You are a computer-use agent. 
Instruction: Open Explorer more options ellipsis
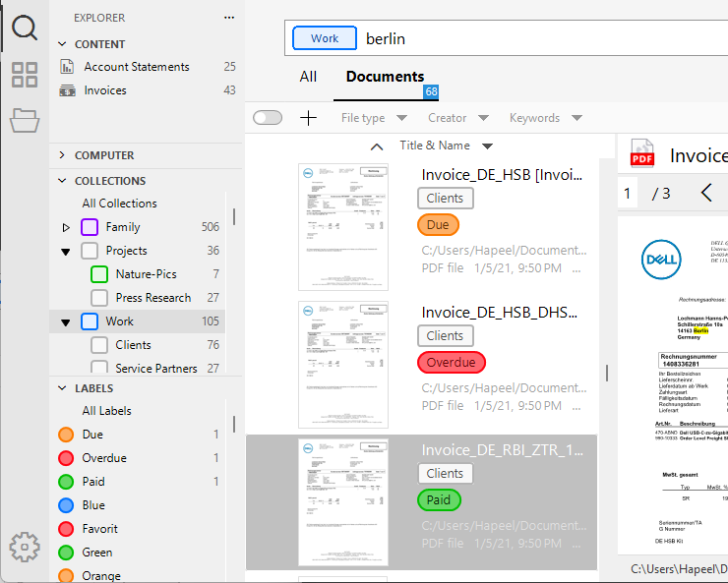(x=229, y=18)
